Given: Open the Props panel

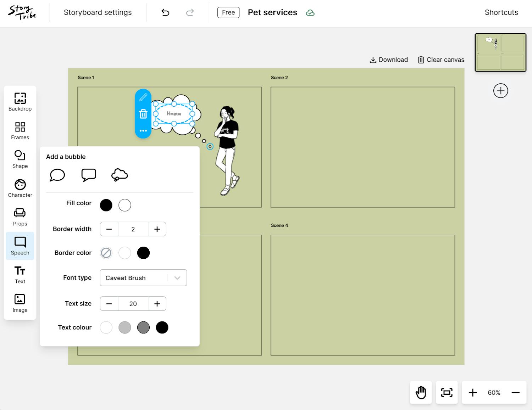Looking at the screenshot, I should coord(20,217).
